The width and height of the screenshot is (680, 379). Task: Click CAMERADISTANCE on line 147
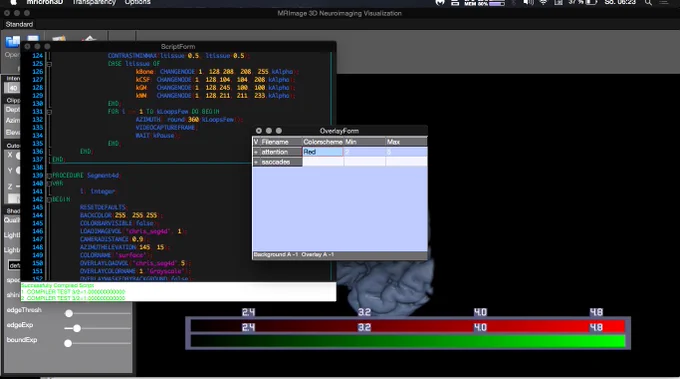(x=105, y=239)
